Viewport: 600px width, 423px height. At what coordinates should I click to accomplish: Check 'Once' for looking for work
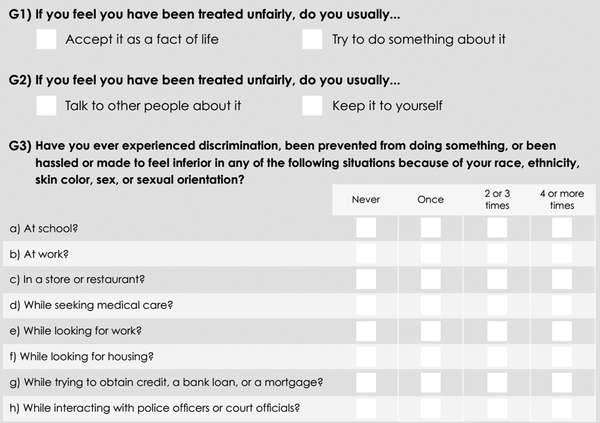[430, 331]
